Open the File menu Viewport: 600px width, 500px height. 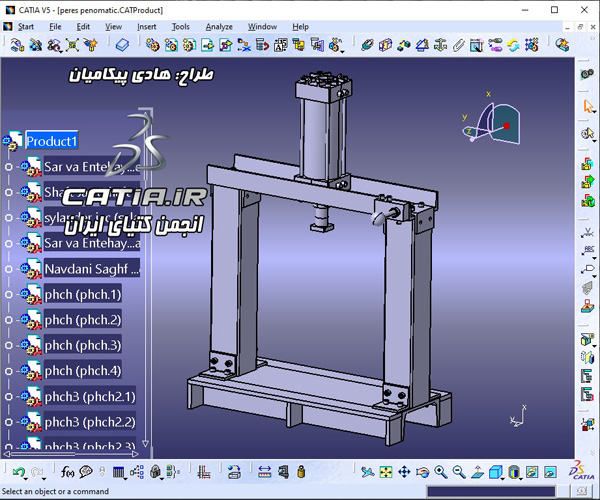point(55,27)
